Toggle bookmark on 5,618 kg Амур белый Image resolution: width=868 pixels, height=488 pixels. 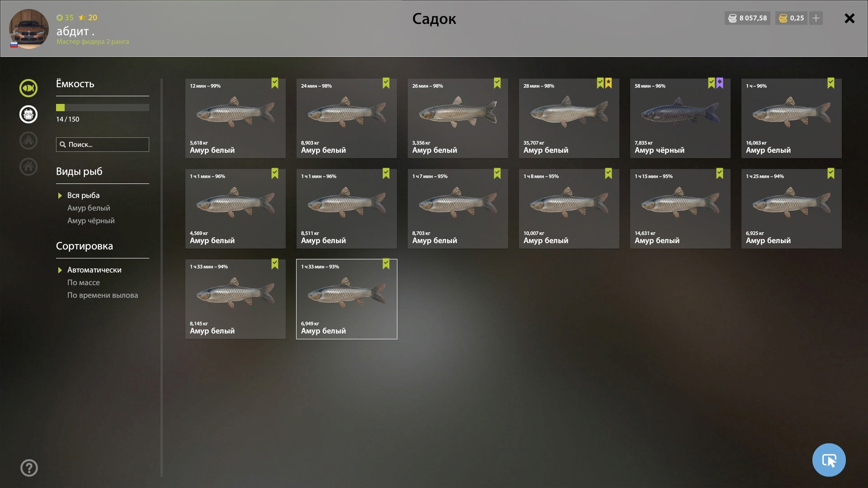click(x=275, y=83)
